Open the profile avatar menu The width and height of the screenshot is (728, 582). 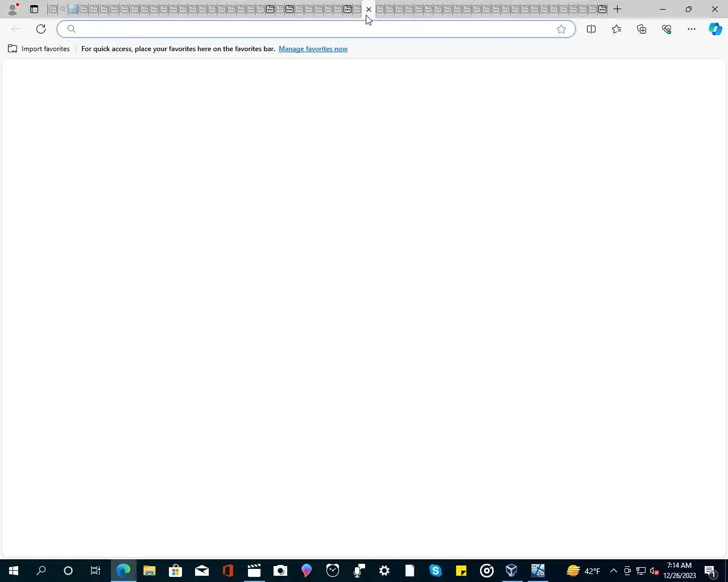point(13,9)
